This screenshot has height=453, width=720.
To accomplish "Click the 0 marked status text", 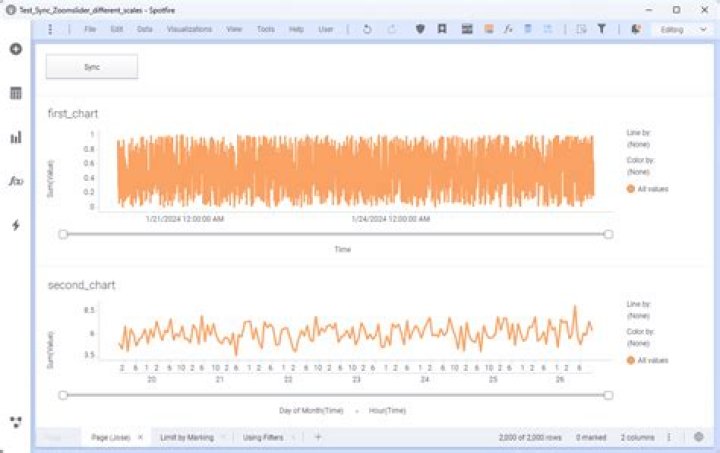I will tap(591, 437).
